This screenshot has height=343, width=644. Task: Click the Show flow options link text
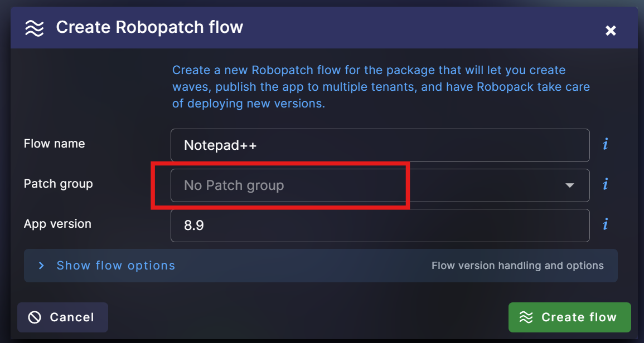click(115, 266)
